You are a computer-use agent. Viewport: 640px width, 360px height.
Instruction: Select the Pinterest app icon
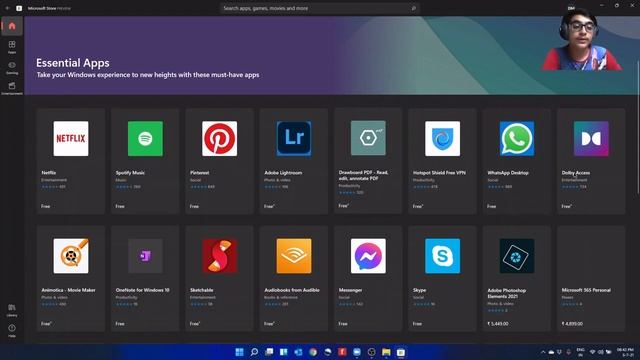[x=219, y=138]
